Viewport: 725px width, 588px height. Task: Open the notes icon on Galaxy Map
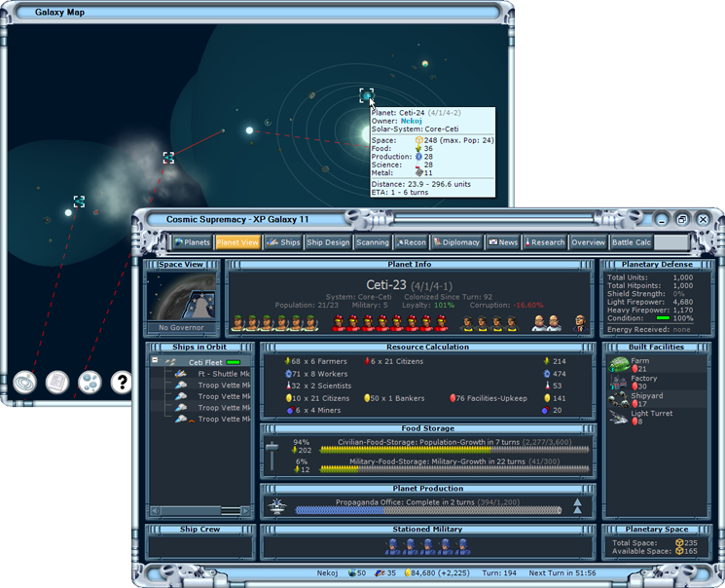[57, 383]
